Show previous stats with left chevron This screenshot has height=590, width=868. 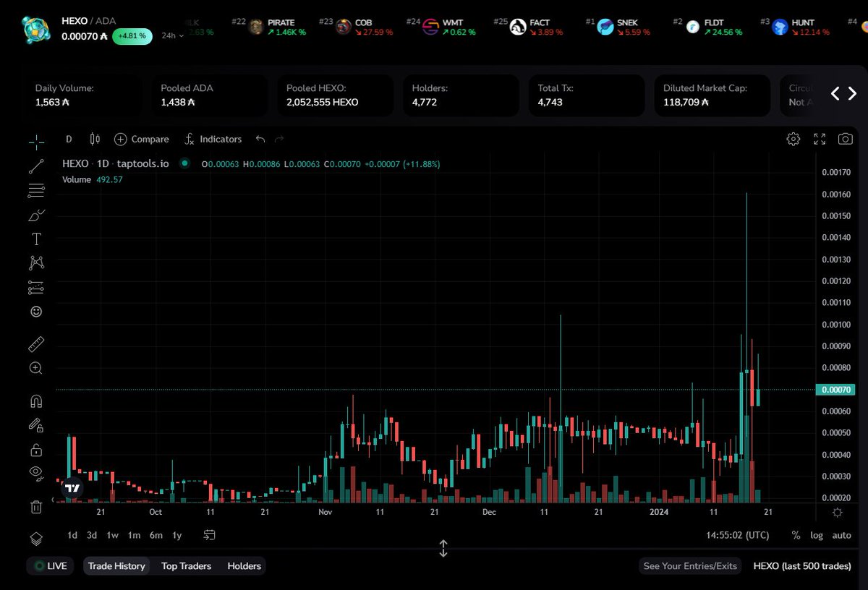[834, 93]
